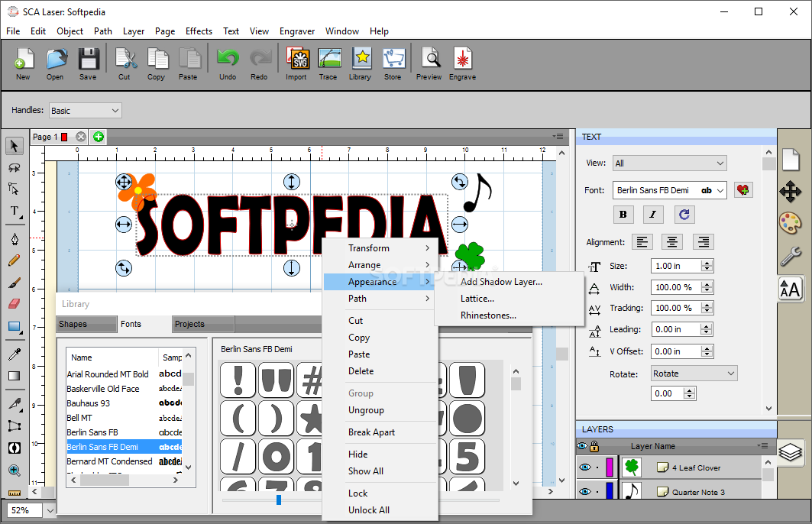The height and width of the screenshot is (524, 812).
Task: Open the Handles dropdown
Action: click(x=86, y=110)
